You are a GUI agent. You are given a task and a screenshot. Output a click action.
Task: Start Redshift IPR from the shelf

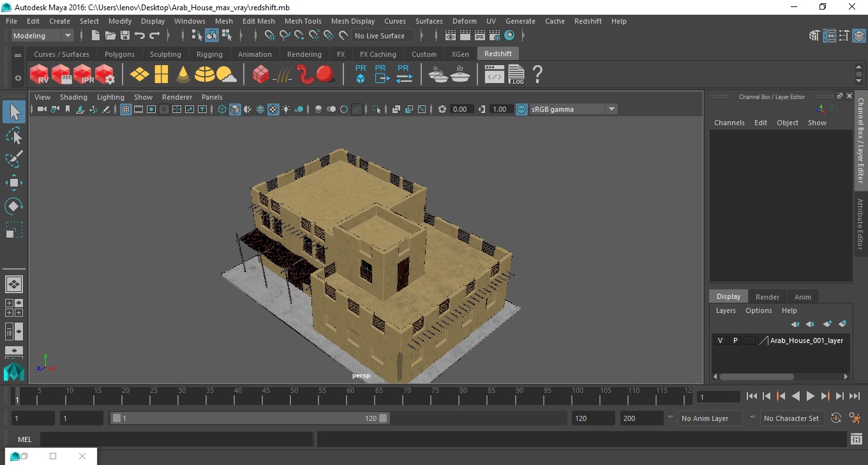[83, 75]
